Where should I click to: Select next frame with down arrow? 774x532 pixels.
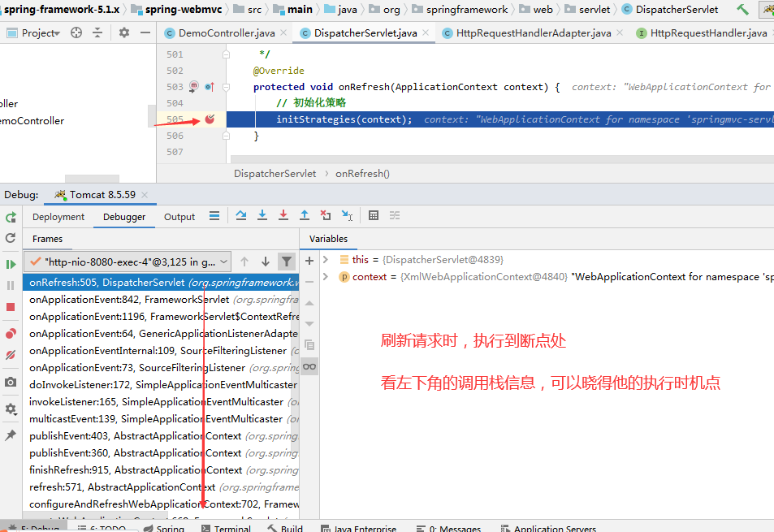[266, 262]
